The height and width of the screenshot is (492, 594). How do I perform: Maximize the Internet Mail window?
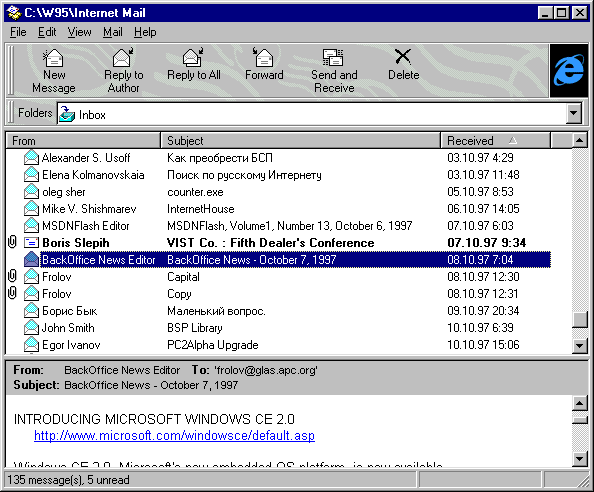pos(561,13)
